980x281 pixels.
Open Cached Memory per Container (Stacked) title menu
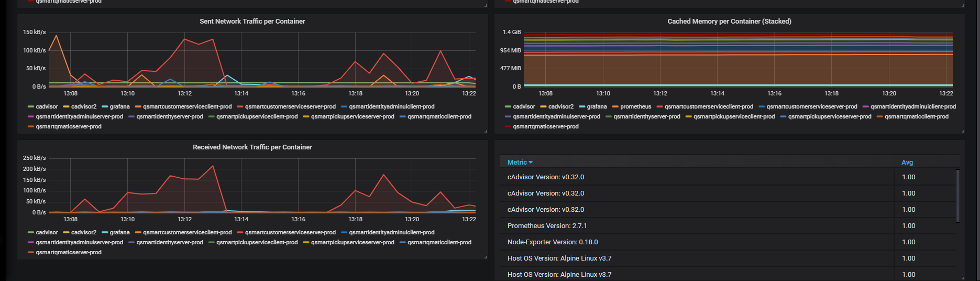(729, 21)
